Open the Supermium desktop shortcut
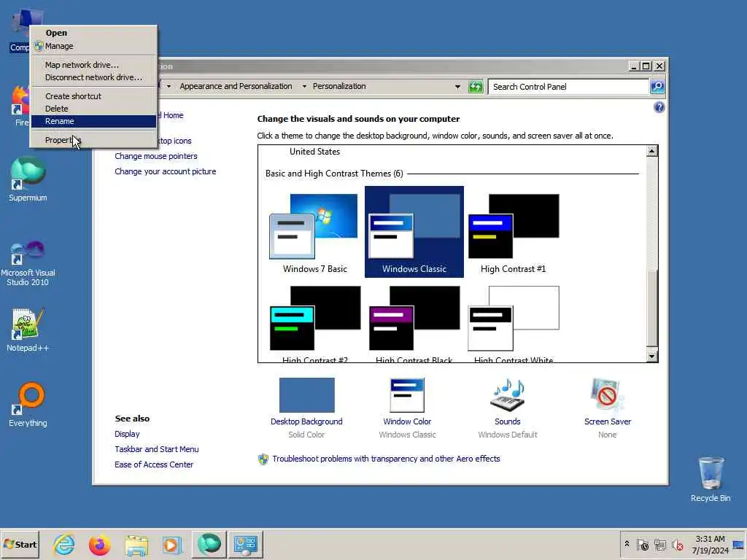Screen dimensions: 747x560 click(28, 179)
